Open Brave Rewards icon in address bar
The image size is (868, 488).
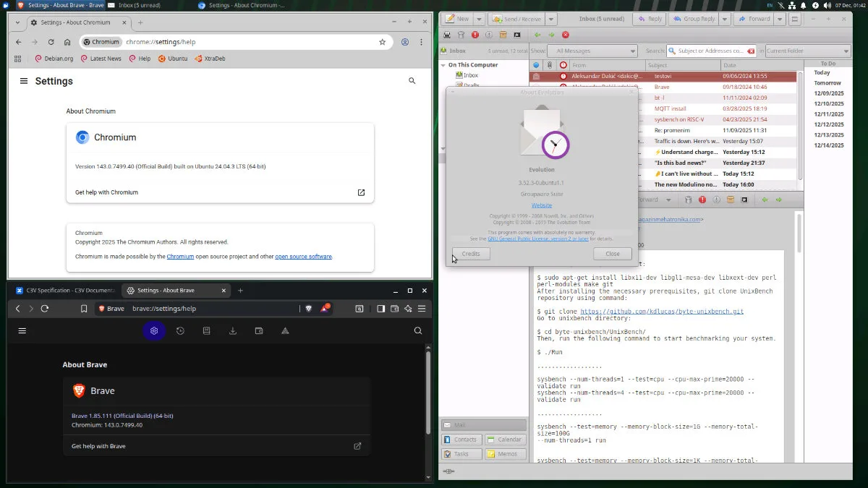point(325,309)
